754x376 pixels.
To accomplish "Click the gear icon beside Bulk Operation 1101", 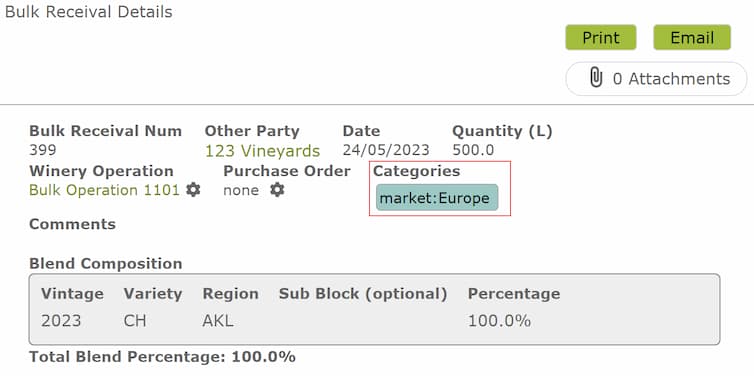I will pos(193,190).
